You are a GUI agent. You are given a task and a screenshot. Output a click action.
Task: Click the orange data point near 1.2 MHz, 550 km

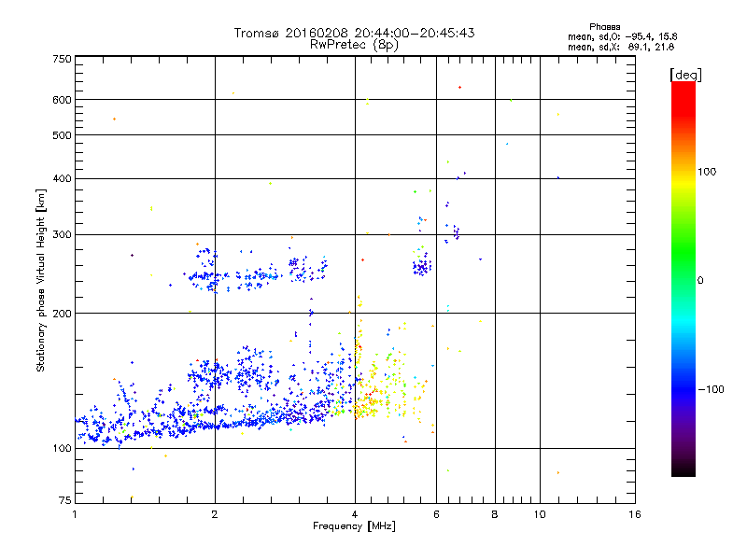(x=114, y=119)
